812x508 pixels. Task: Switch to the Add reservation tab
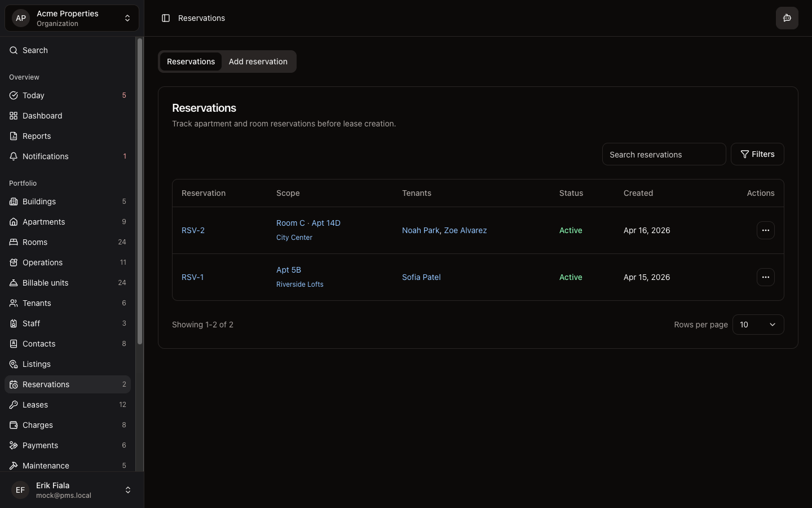[258, 62]
